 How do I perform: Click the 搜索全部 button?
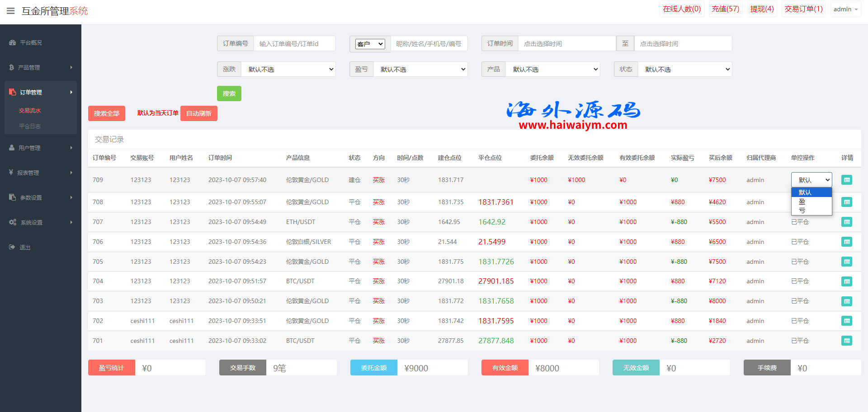tap(107, 113)
